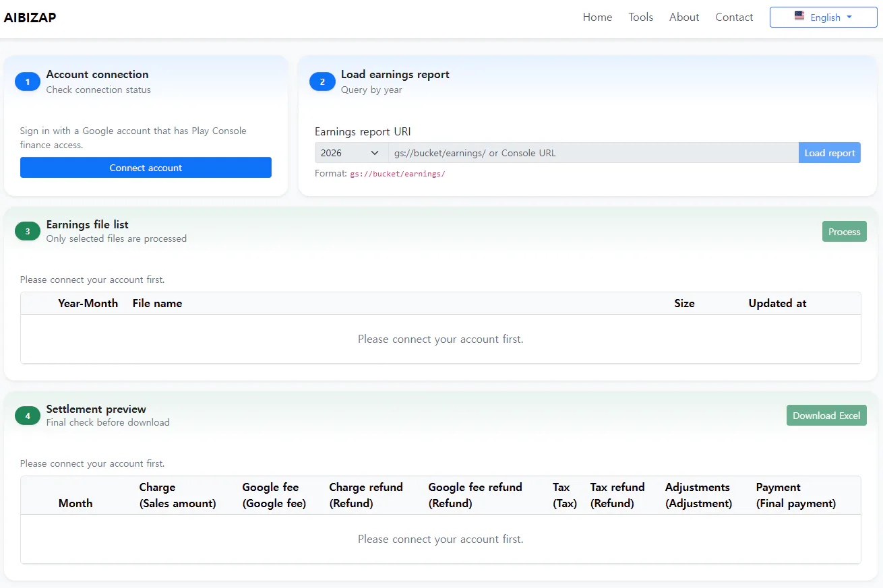
Task: Click the Payment (Final payment) header
Action: 796,495
